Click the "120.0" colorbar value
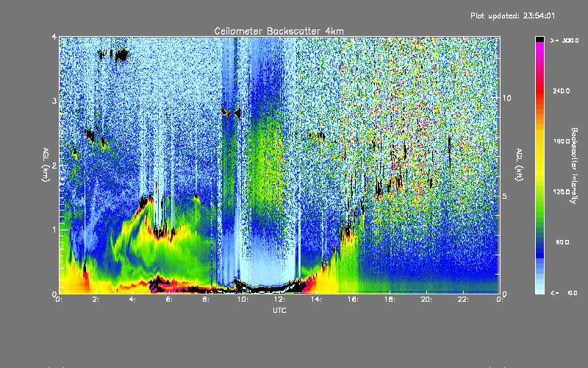 562,191
